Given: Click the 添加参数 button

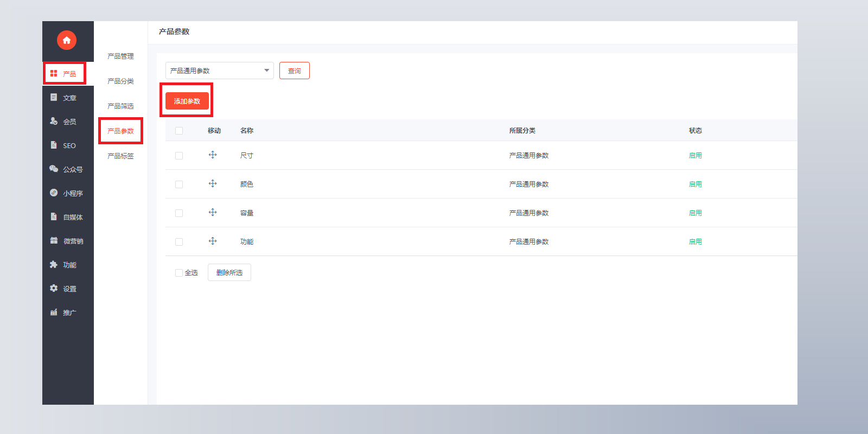Looking at the screenshot, I should [187, 101].
